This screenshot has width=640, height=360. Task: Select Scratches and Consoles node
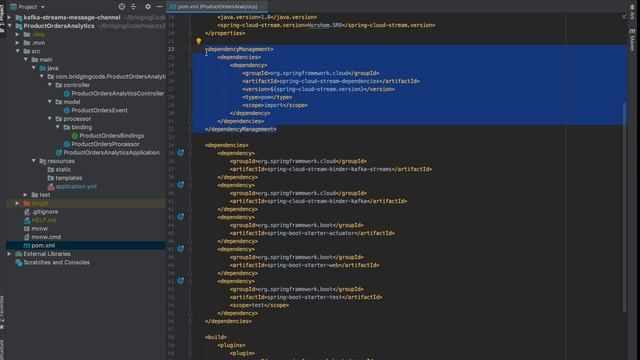pos(56,262)
